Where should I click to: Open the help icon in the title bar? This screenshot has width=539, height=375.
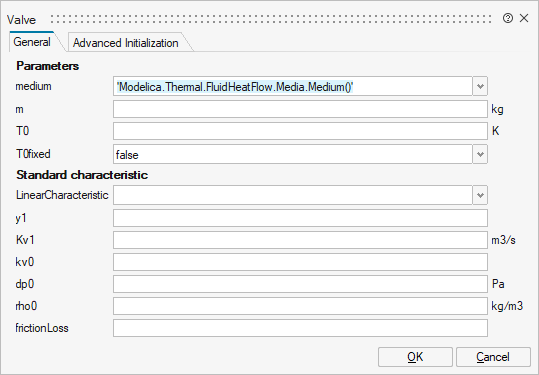[x=507, y=18]
